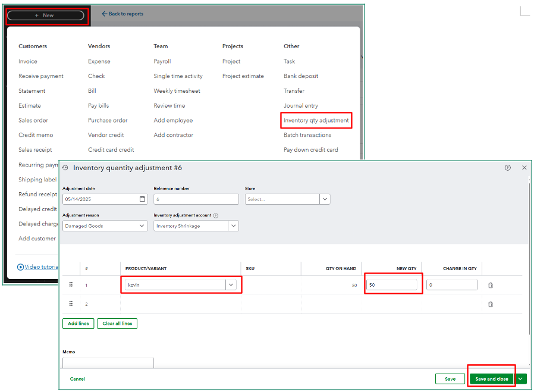This screenshot has width=534, height=392.
Task: Choose Pay bills under Vendors
Action: (99, 105)
